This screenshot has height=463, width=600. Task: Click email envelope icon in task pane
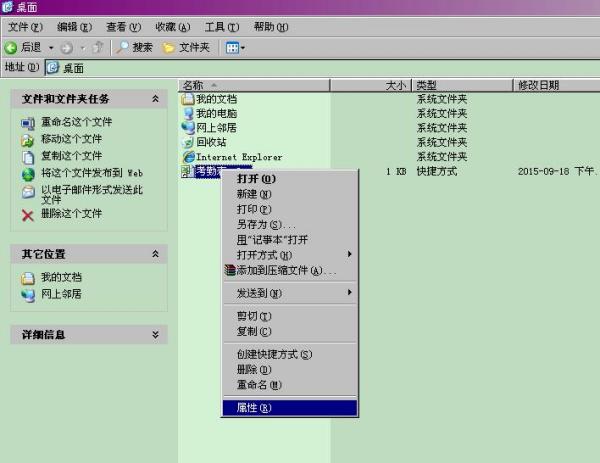[x=28, y=191]
